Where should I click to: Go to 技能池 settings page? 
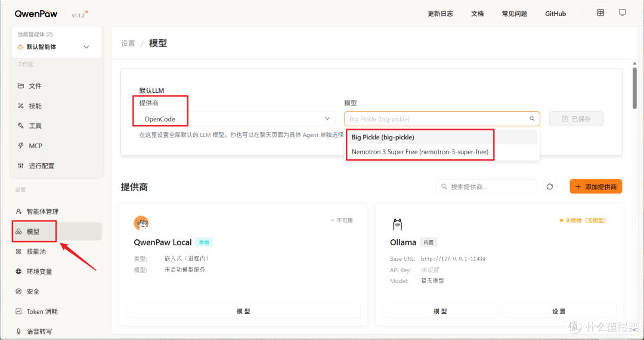57,251
